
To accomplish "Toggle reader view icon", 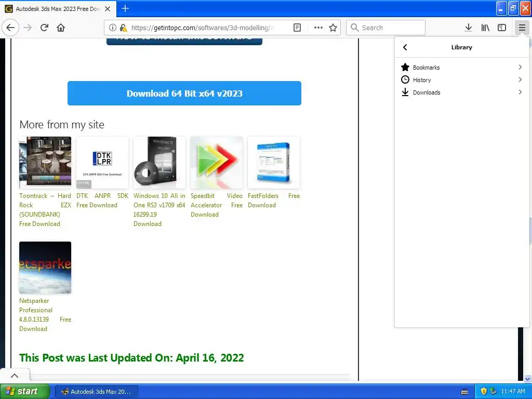I will (x=297, y=28).
